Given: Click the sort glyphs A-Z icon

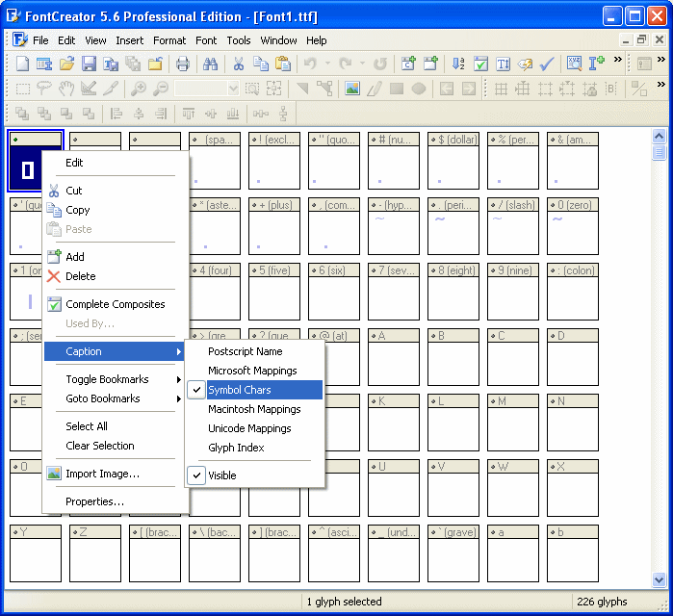Looking at the screenshot, I should [x=458, y=64].
